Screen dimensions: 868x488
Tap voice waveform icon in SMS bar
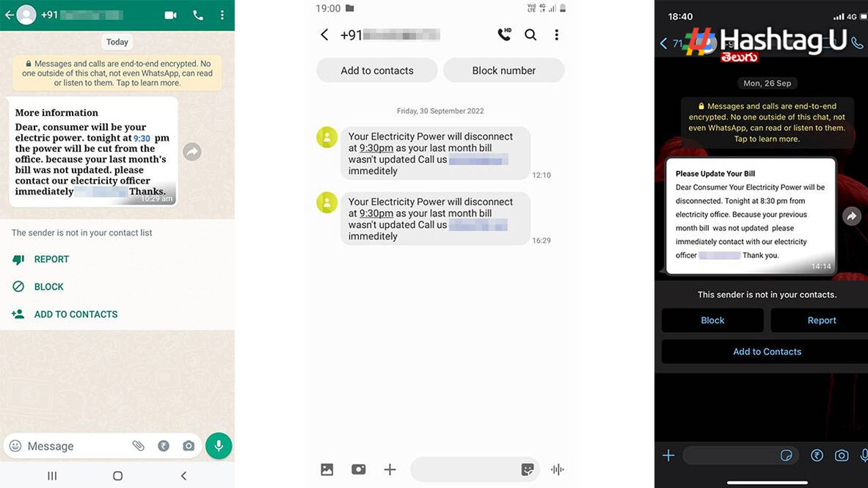pos(557,469)
